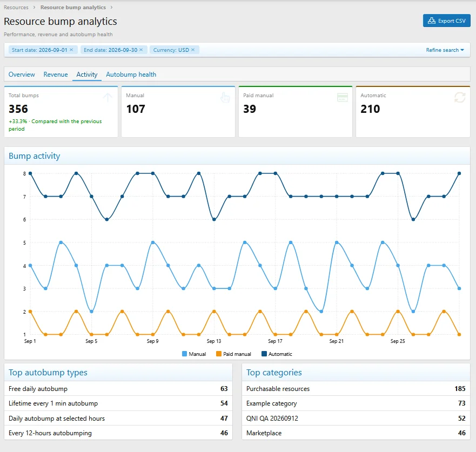Screen dimensions: 476x452
Task: Click the Top autobump types heading
Action: point(48,373)
